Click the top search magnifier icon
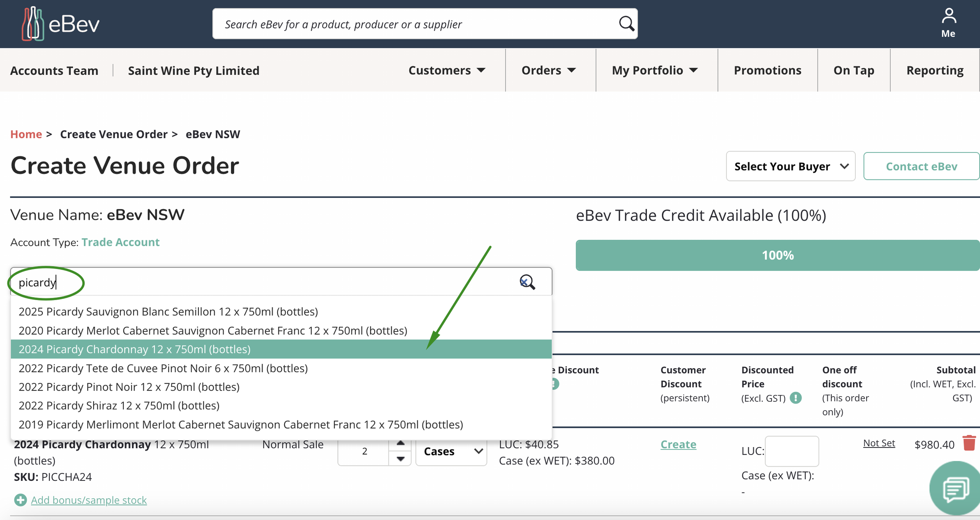Screen dimensions: 980x520 pos(626,24)
